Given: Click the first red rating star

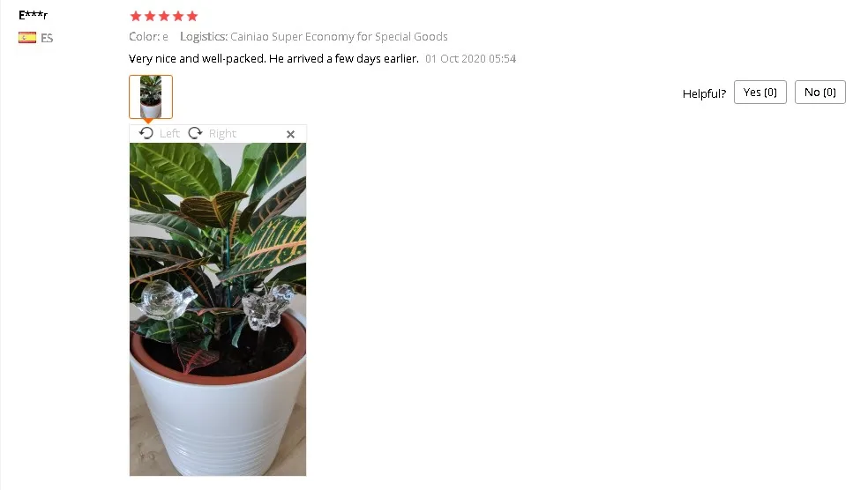Looking at the screenshot, I should (x=136, y=16).
